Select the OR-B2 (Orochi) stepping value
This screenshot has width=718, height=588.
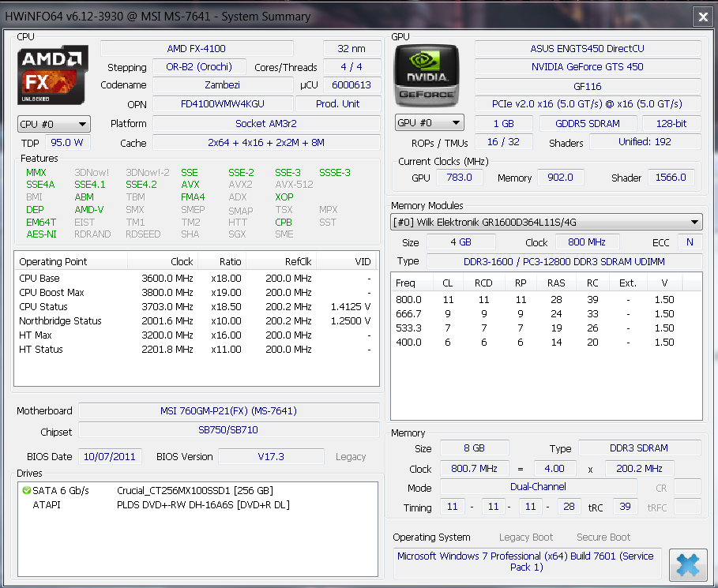click(199, 67)
